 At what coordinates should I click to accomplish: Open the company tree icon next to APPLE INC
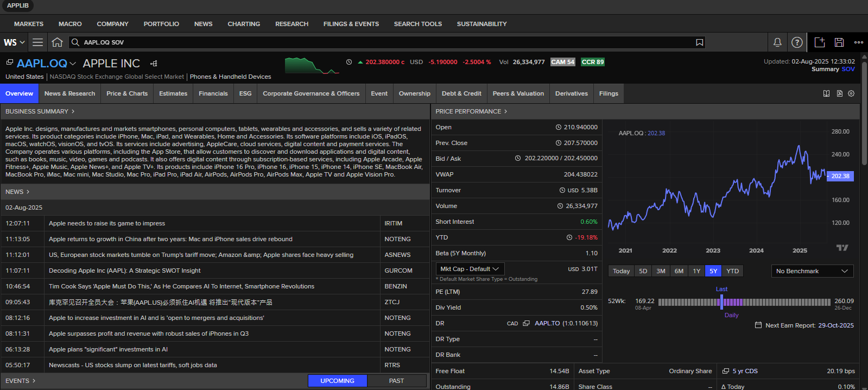pos(154,64)
